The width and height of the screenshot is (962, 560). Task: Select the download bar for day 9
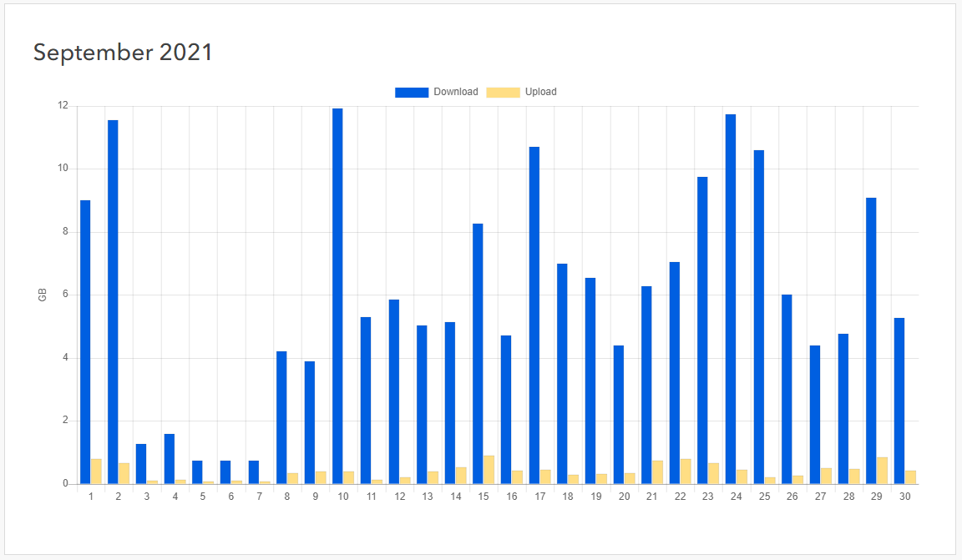coord(310,422)
